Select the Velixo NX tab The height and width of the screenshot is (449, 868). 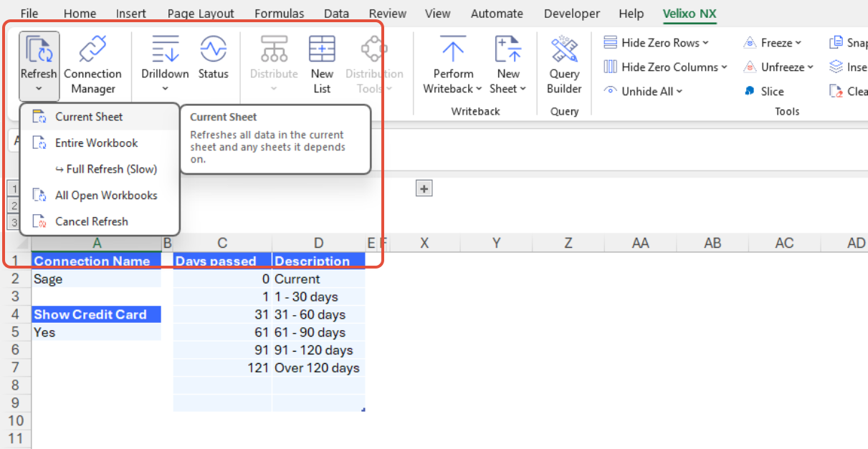(x=689, y=14)
